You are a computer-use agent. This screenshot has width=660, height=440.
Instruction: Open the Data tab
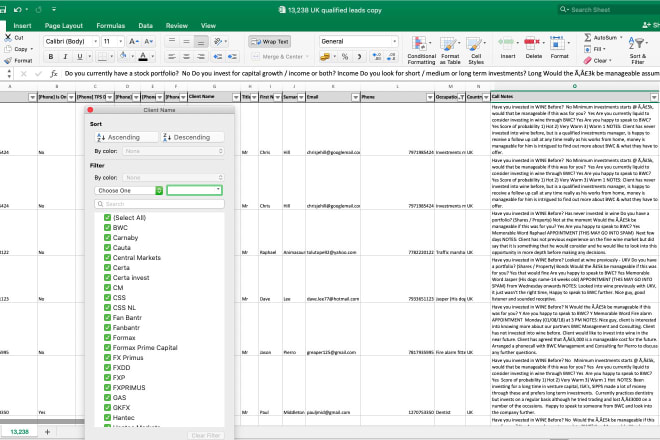click(x=146, y=26)
